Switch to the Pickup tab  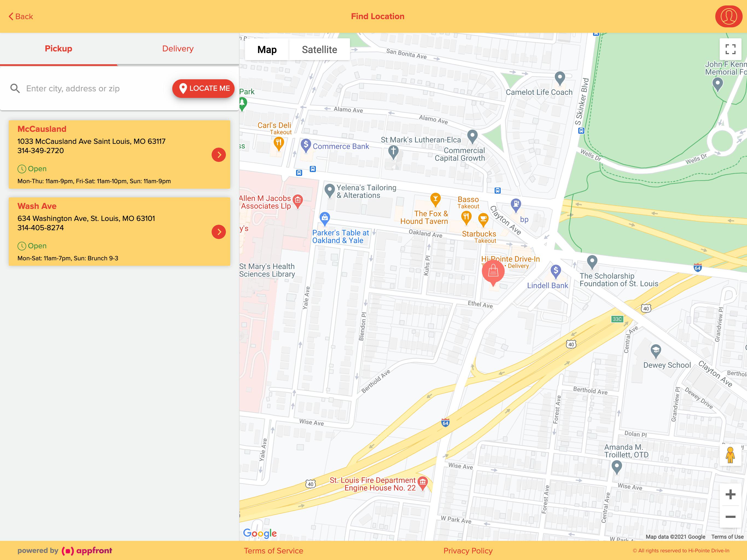(x=59, y=49)
